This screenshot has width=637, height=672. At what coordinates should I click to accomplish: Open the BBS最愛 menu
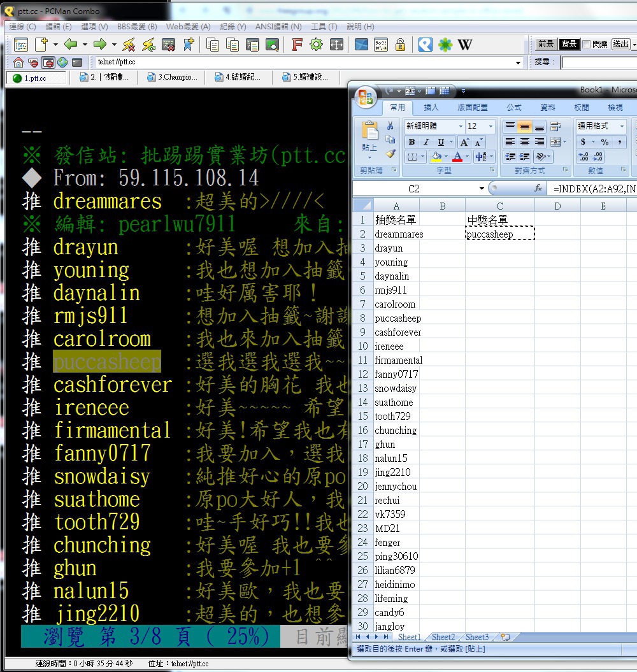click(137, 27)
